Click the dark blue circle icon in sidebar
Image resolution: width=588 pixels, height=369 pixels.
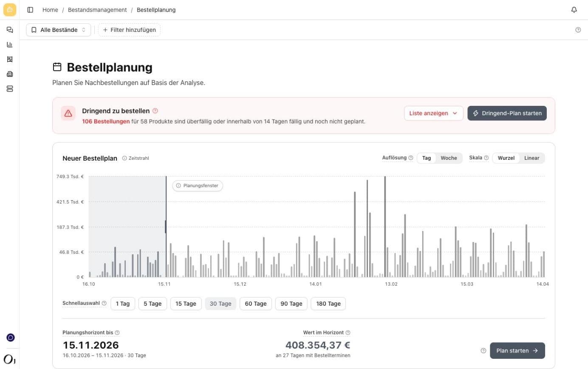11,338
